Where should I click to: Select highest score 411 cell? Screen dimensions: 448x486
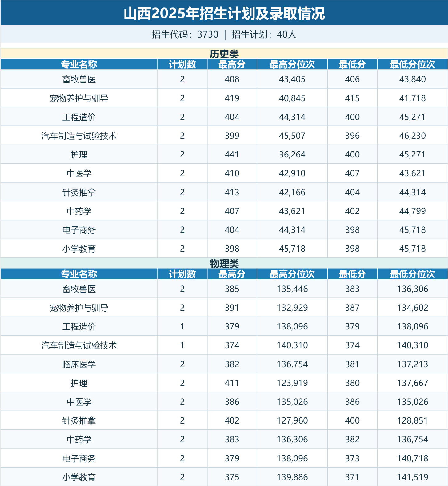click(x=232, y=383)
